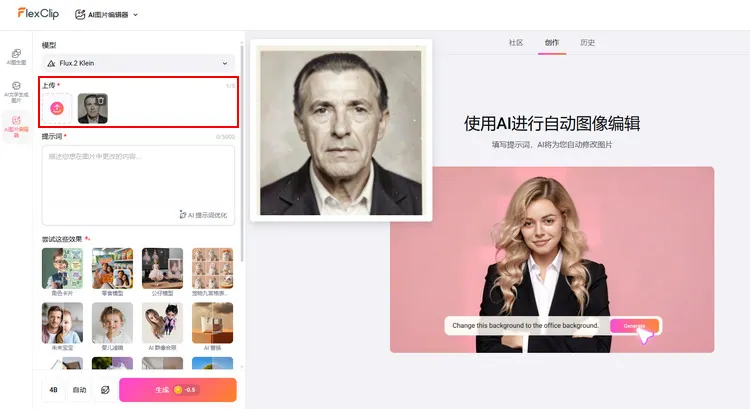Focus the 提示词 prompt text box
The height and width of the screenshot is (409, 750).
138,185
